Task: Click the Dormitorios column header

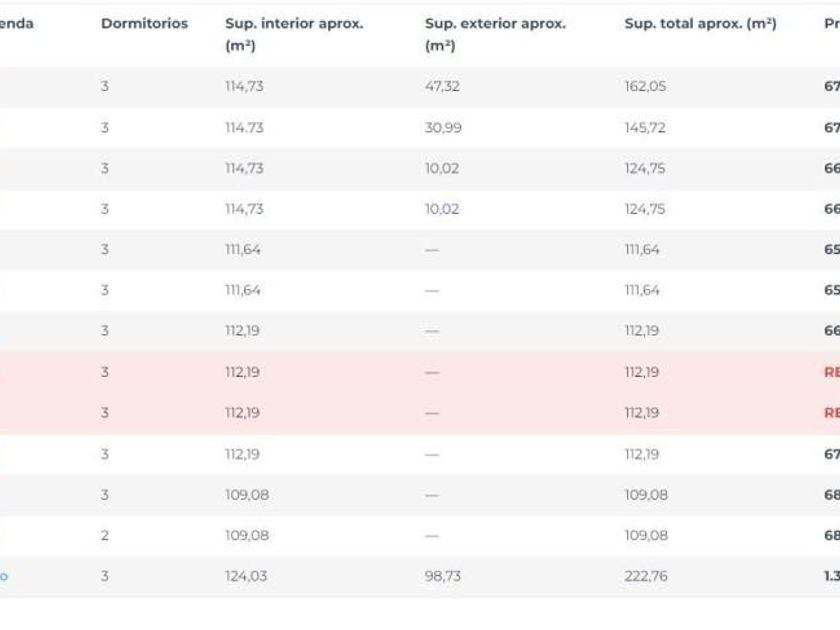Action: 144,24
